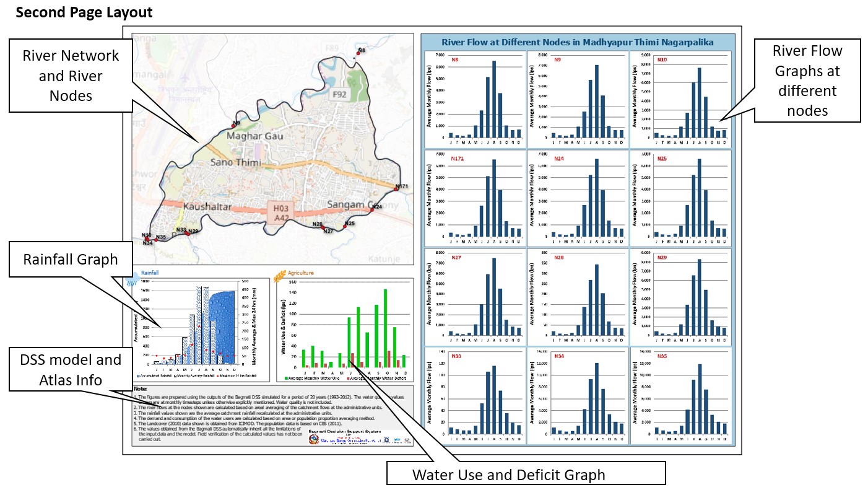Select the N9 node marker on map
This screenshot has height=495, width=868.
tap(234, 125)
